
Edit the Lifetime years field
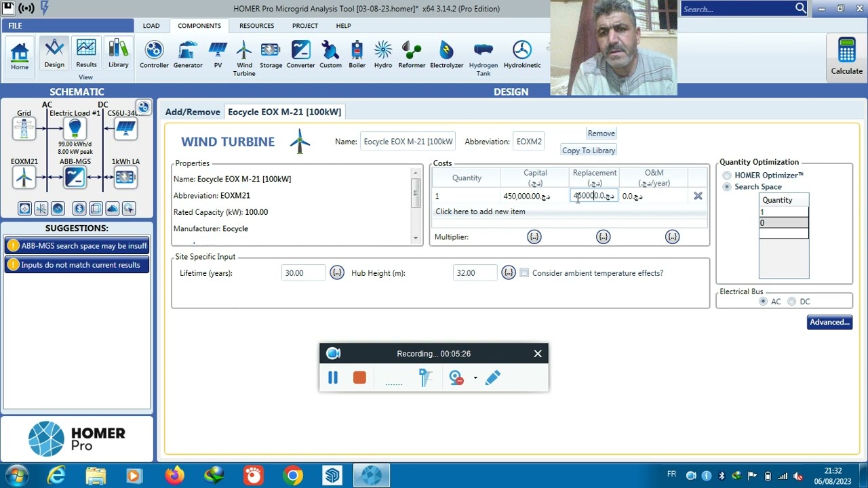[304, 273]
